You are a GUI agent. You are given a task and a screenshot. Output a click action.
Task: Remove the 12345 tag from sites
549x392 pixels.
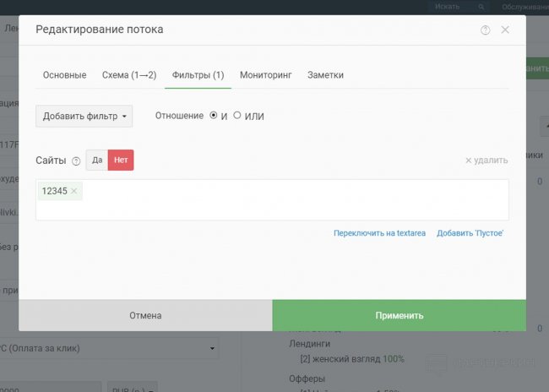click(74, 192)
